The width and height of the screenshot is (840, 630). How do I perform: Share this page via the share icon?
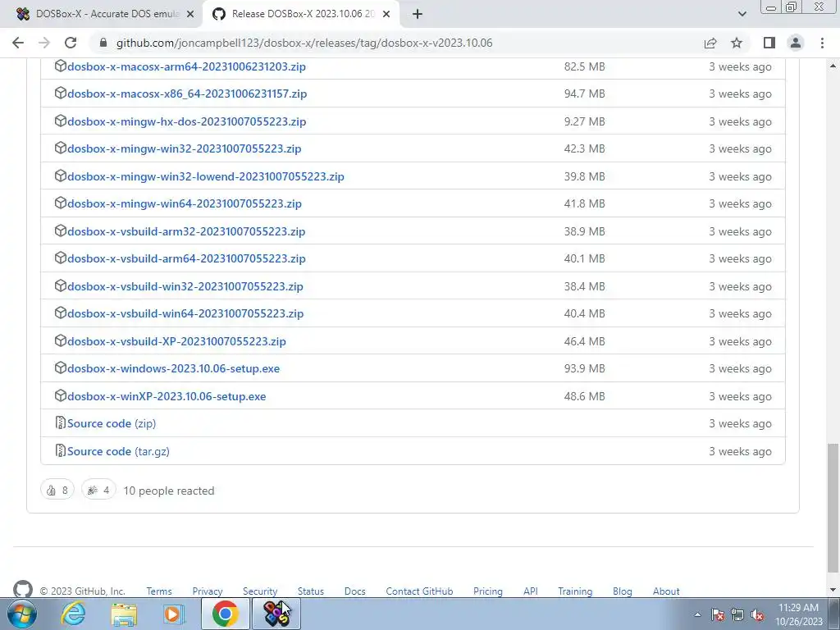(x=710, y=43)
